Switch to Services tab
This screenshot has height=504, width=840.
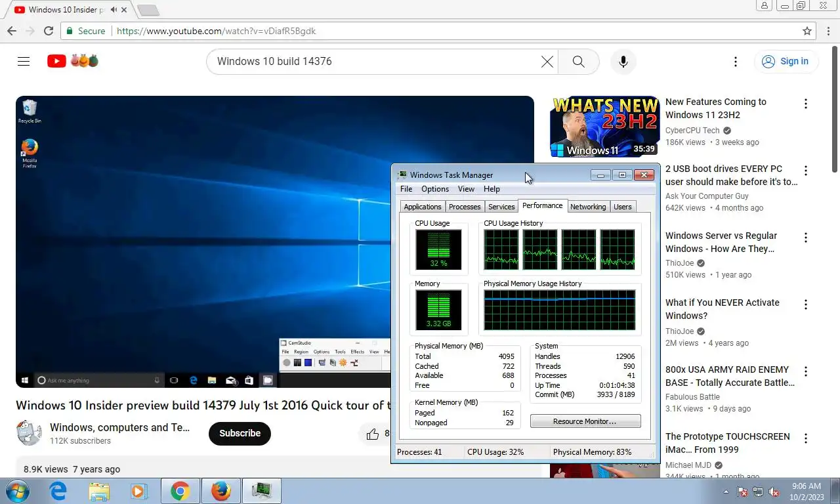[501, 207]
